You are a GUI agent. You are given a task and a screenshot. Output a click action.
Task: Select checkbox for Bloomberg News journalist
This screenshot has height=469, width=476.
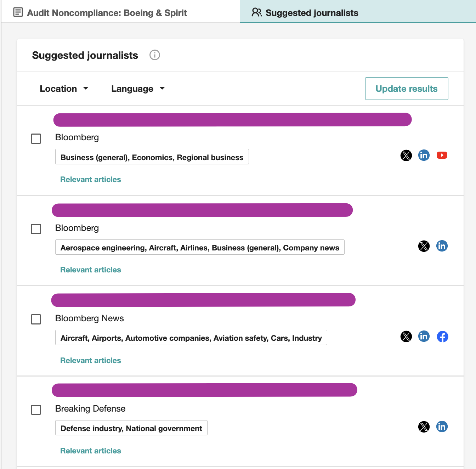[36, 319]
